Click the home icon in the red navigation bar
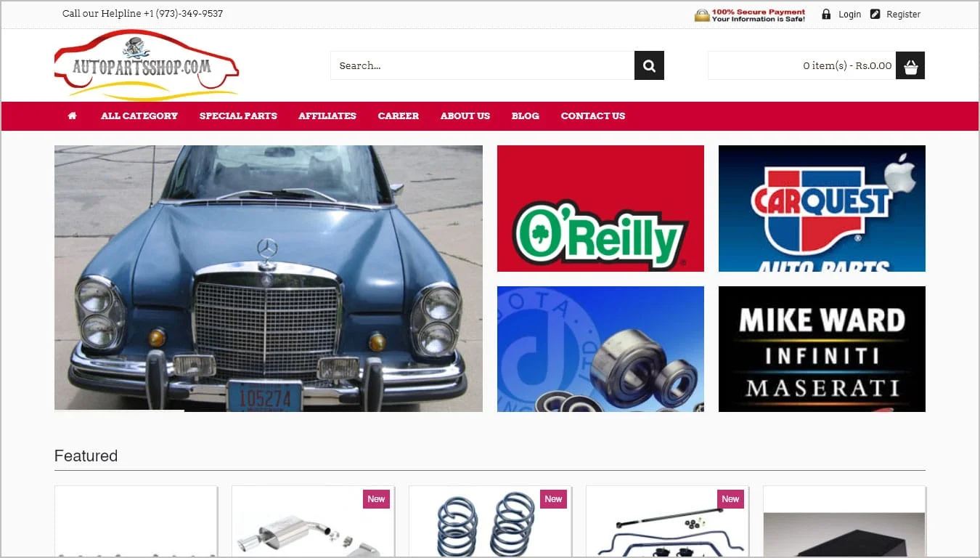The width and height of the screenshot is (980, 558). [72, 116]
